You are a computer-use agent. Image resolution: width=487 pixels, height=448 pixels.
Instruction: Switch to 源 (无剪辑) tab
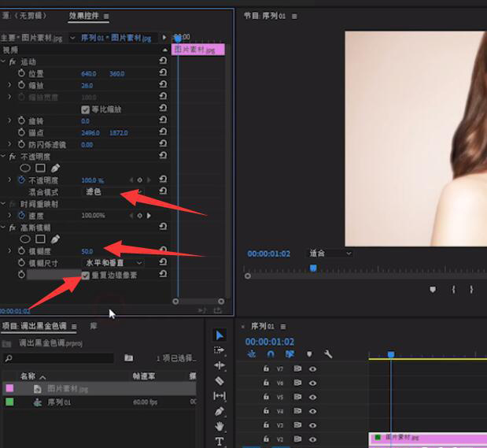point(24,15)
